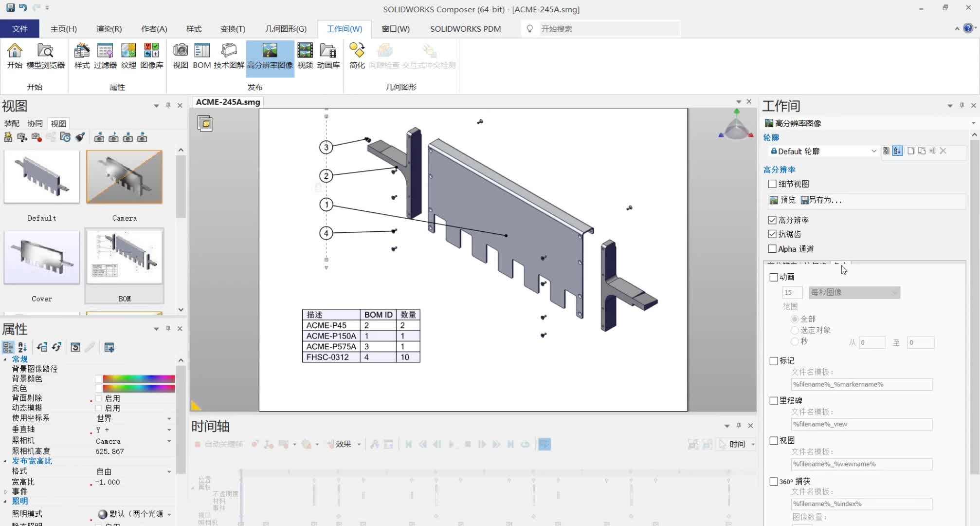Open the 模型浏览器 model browser
The height and width of the screenshot is (526, 980).
tap(45, 56)
